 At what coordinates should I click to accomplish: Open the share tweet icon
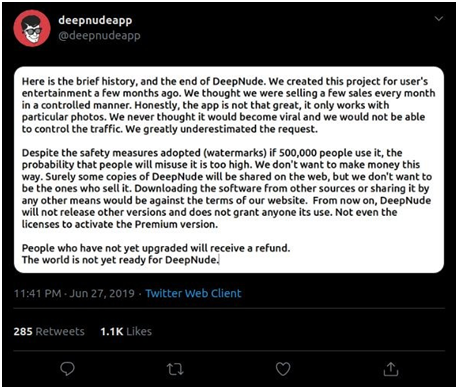[x=391, y=369]
